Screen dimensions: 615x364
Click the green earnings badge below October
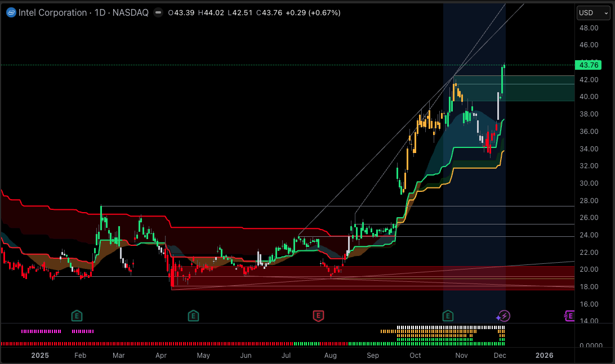pos(448,316)
